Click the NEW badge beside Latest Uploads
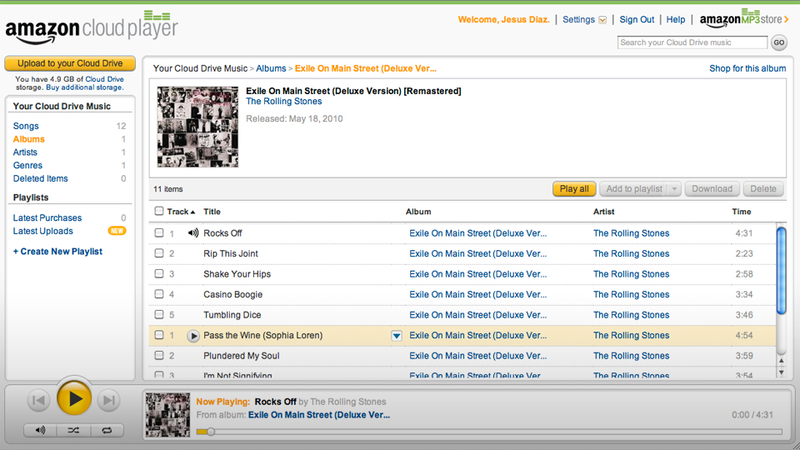800x450 pixels. [x=117, y=231]
